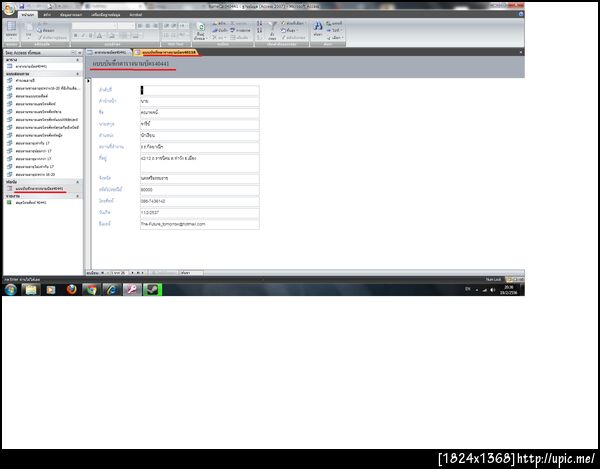
Task: Click the Font color icon with letter A
Action: (x=99, y=36)
